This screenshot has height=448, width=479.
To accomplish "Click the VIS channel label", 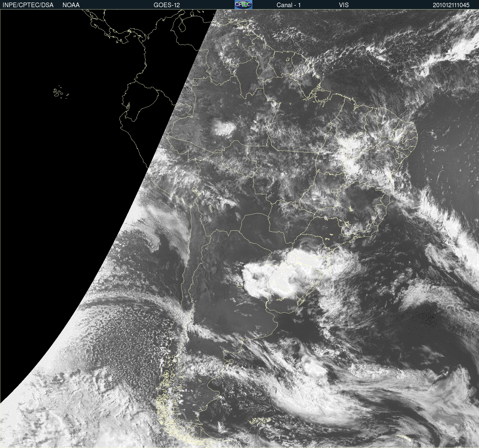I will click(344, 5).
